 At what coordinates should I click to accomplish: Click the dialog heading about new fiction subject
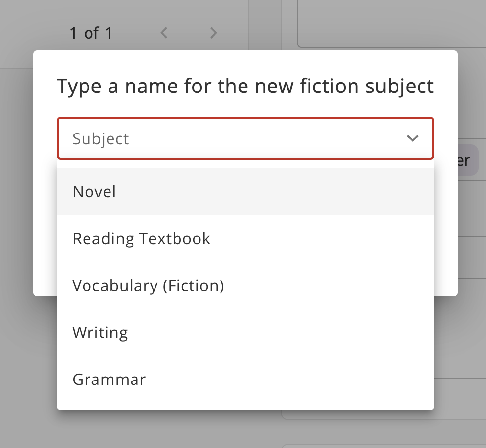245,86
